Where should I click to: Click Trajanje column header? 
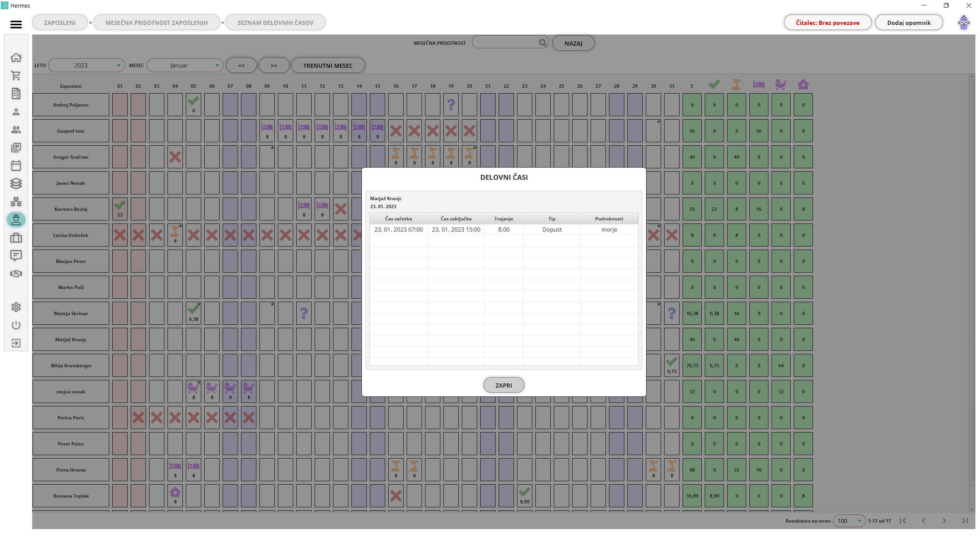pyautogui.click(x=504, y=219)
